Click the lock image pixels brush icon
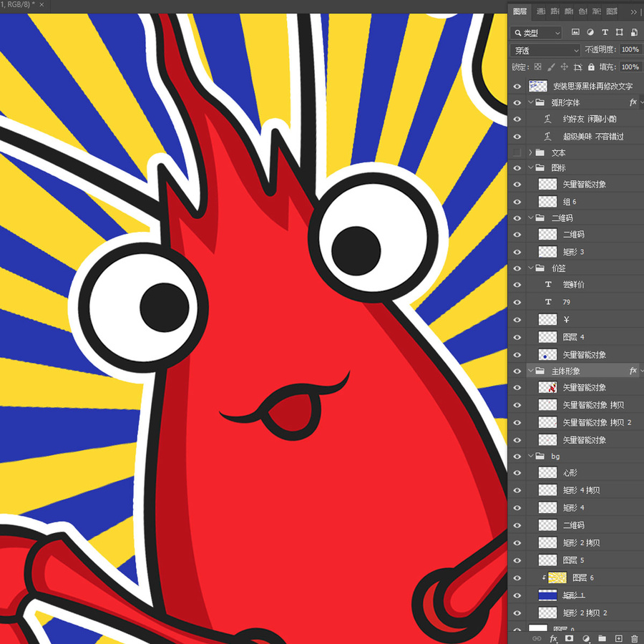The width and height of the screenshot is (644, 644). tap(551, 67)
